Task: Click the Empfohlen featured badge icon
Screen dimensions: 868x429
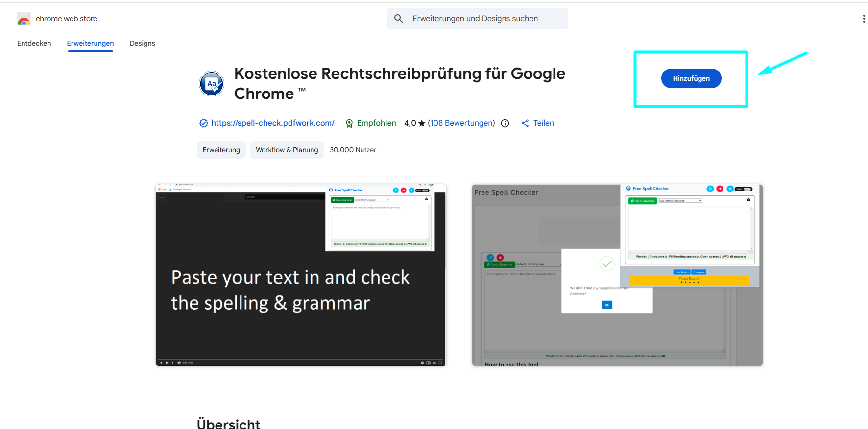Action: tap(349, 123)
